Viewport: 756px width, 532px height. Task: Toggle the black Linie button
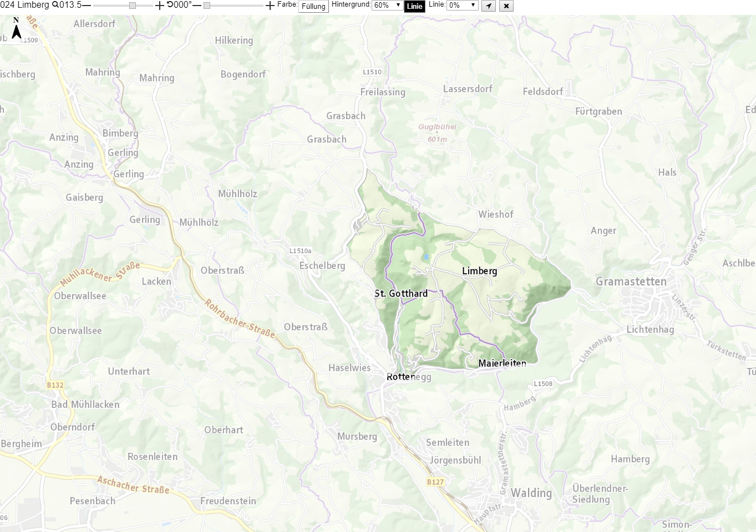tap(415, 6)
